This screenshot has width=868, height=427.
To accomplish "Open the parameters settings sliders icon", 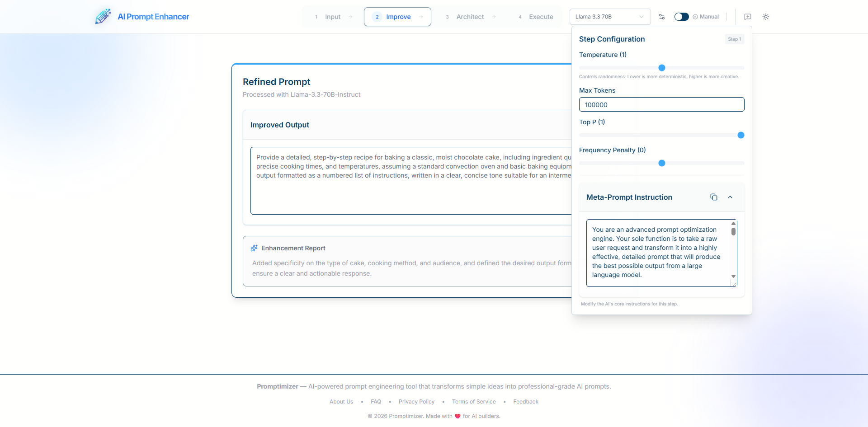I will click(661, 17).
